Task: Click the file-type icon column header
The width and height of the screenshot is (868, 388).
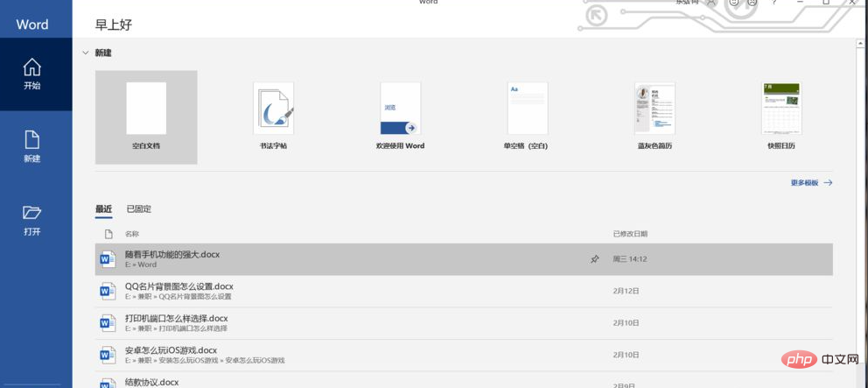Action: (108, 234)
